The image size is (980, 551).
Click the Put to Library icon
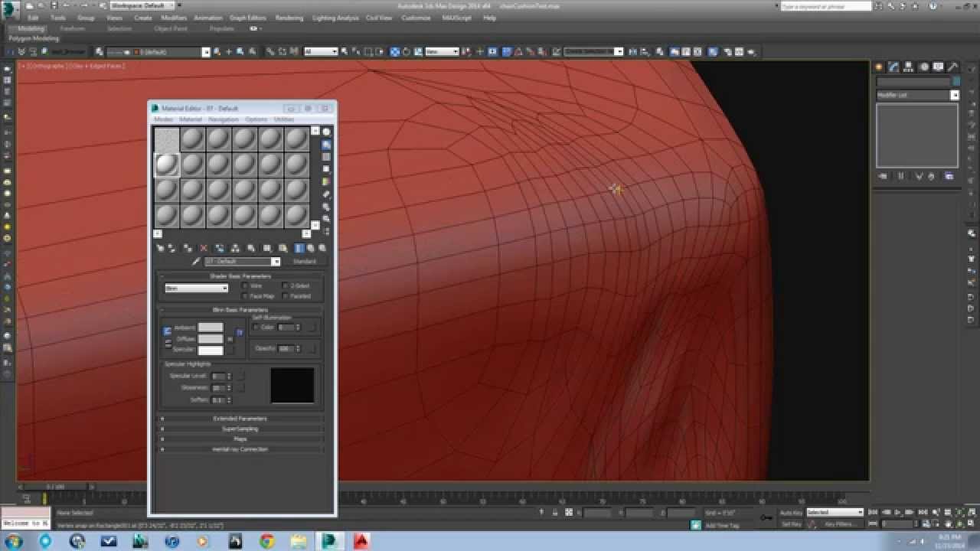[250, 249]
